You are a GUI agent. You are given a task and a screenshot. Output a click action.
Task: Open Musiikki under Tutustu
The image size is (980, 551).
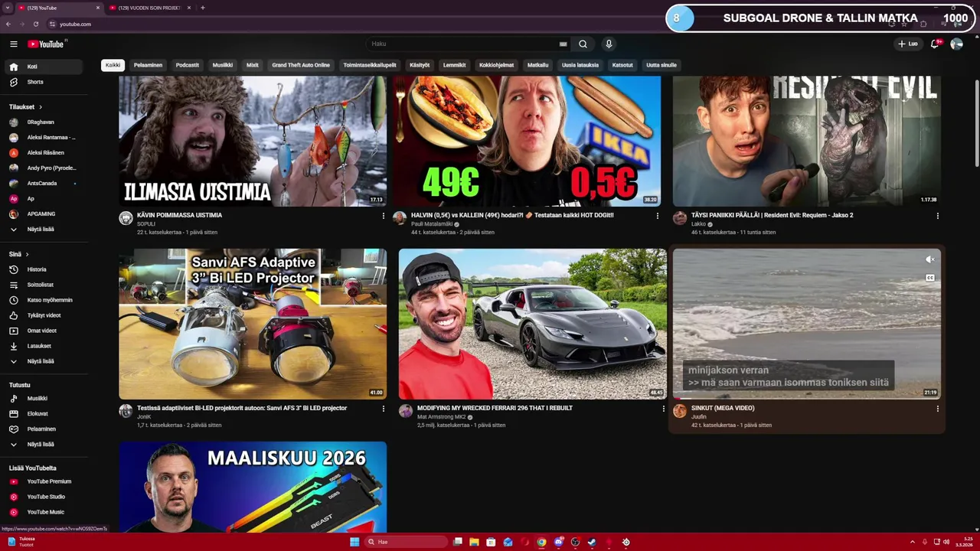(x=43, y=399)
